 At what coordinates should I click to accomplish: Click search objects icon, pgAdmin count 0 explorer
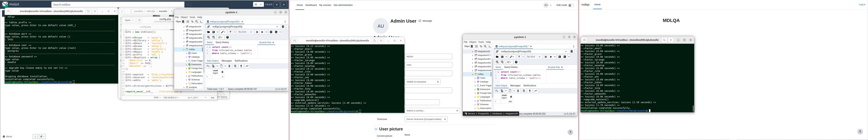point(196,22)
